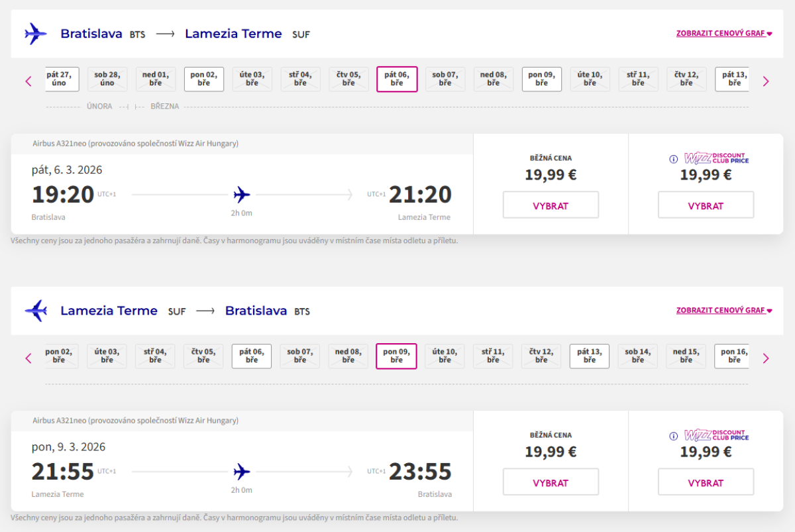
Task: Select outbound date pon 09, bře
Action: tap(541, 79)
